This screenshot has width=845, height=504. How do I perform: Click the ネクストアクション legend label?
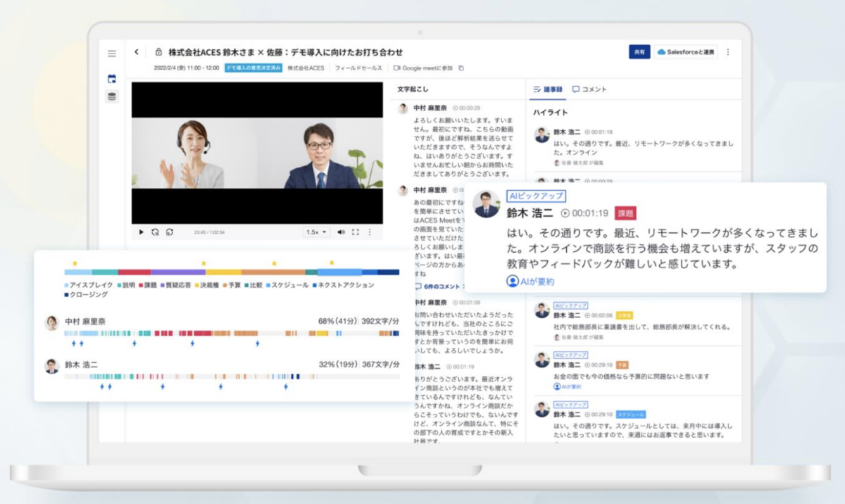pos(346,285)
